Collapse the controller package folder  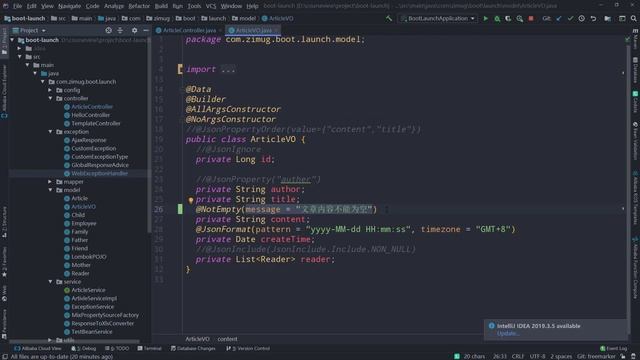tap(51, 98)
